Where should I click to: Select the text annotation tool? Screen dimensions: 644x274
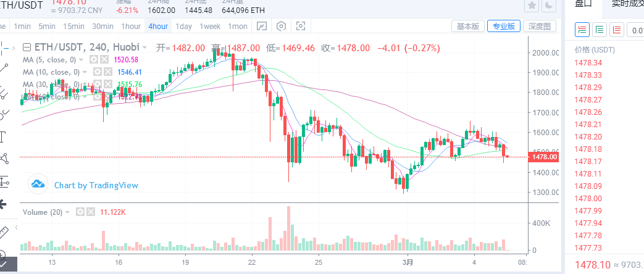[x=2, y=137]
